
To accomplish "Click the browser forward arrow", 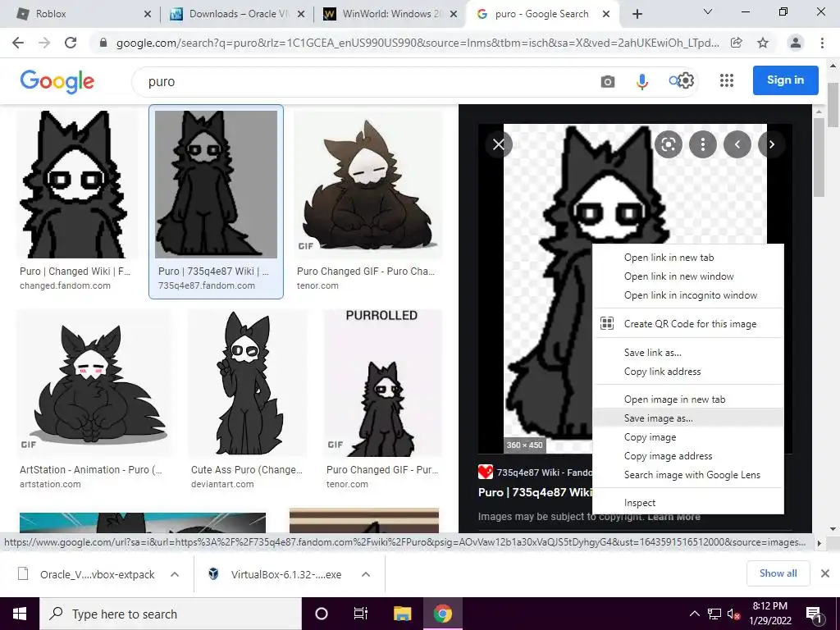I will click(44, 43).
